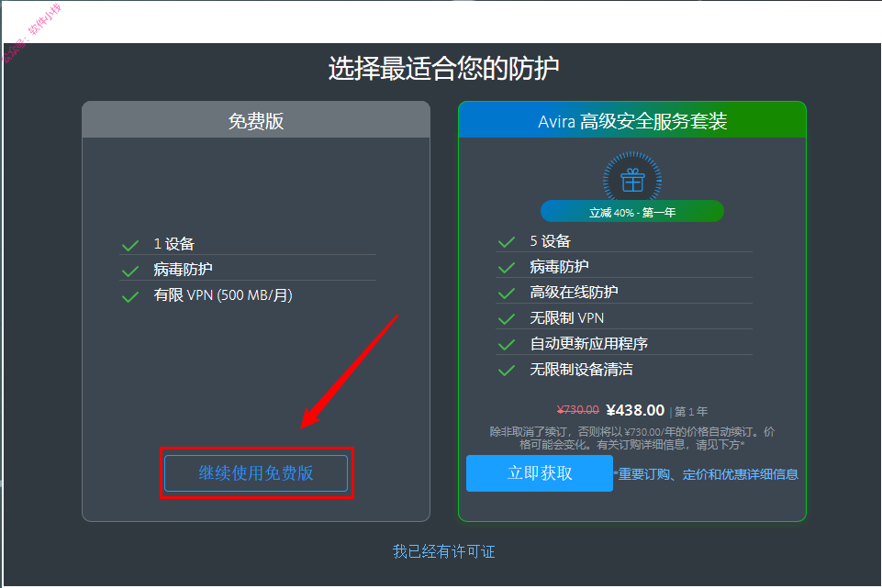This screenshot has height=588, width=882.
Task: Click 有限 VPN (500 MB/月) row
Action: [248, 295]
